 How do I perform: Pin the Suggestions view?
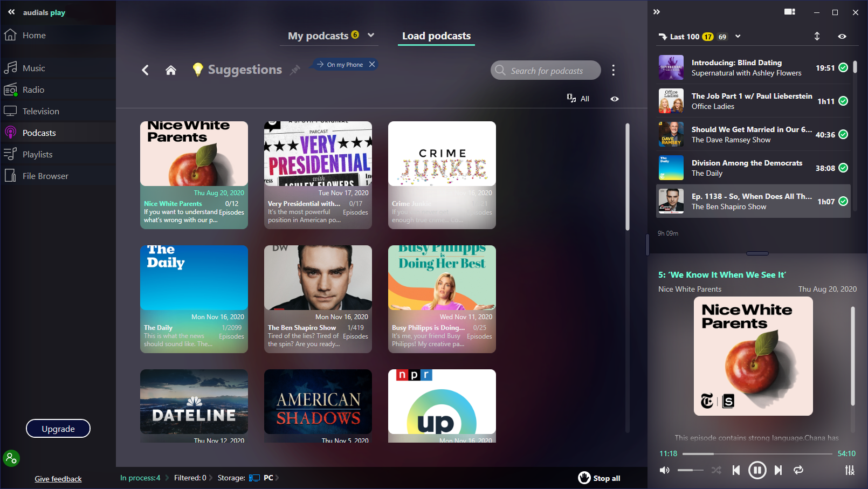coord(295,70)
